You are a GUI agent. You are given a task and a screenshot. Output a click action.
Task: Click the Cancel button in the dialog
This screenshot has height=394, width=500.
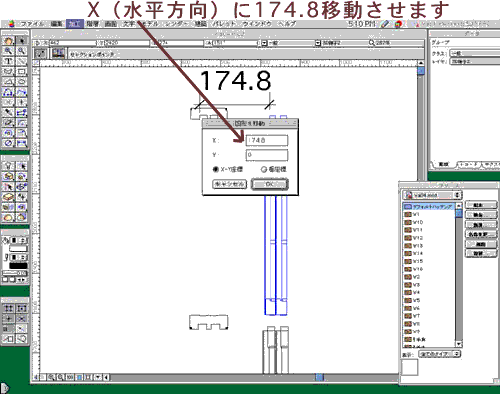229,184
